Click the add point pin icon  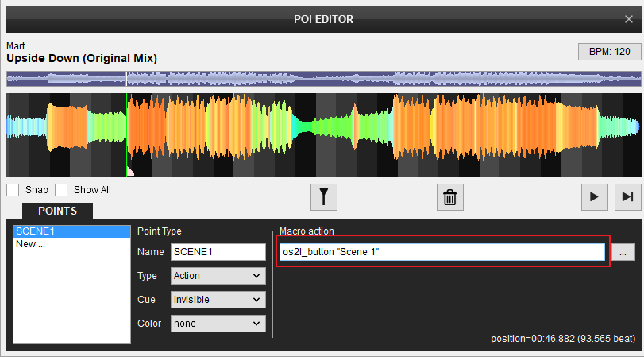325,196
